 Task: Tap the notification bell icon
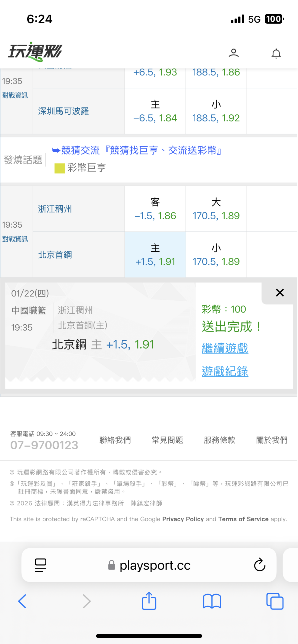[x=276, y=53]
